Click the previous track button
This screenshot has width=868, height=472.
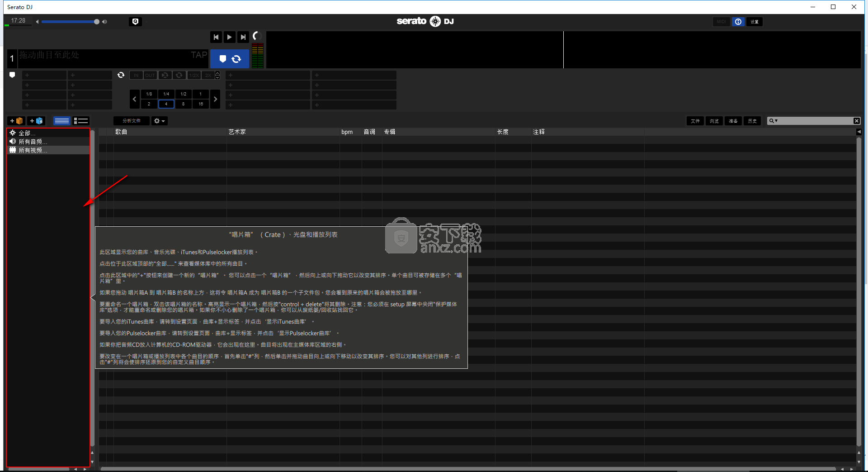coord(216,37)
